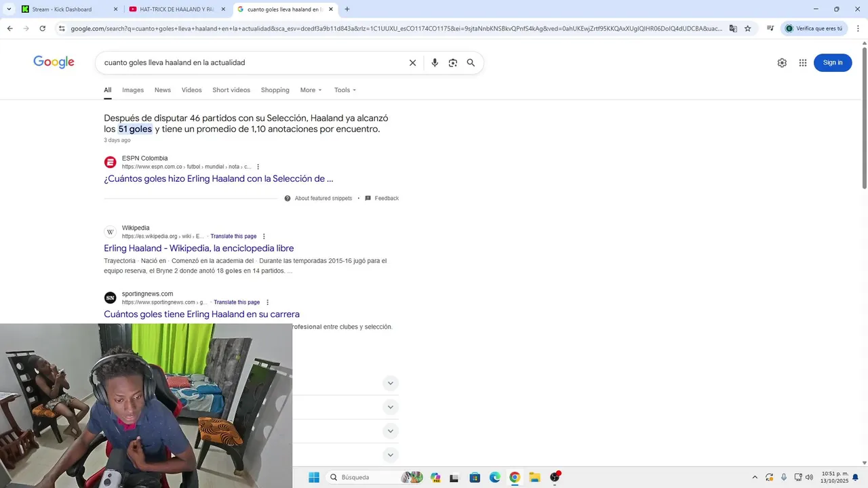Open more options for sportingnews.com result
This screenshot has width=868, height=488.
(267, 302)
